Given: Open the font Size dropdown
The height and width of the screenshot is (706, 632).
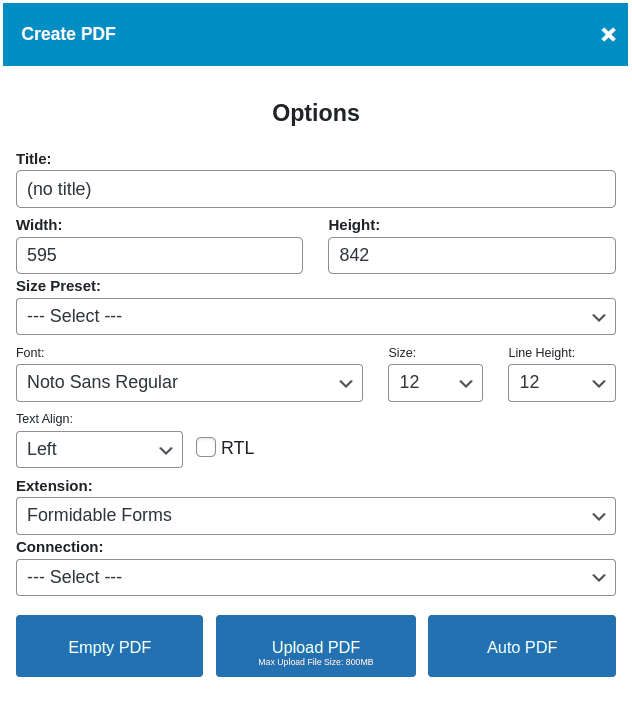Looking at the screenshot, I should [425, 383].
